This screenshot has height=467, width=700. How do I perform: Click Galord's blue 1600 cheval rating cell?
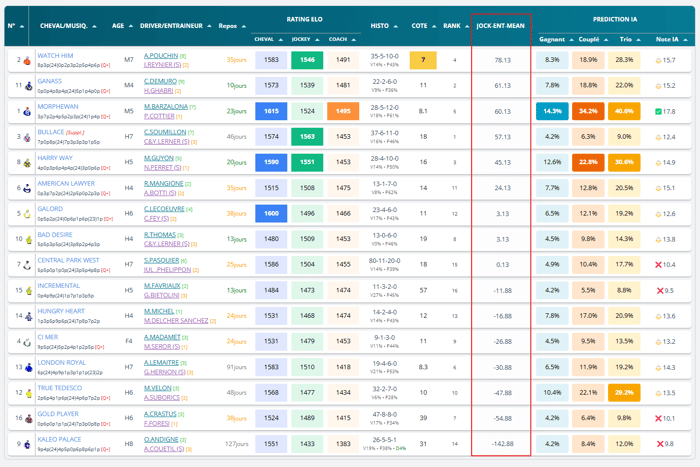pos(268,213)
